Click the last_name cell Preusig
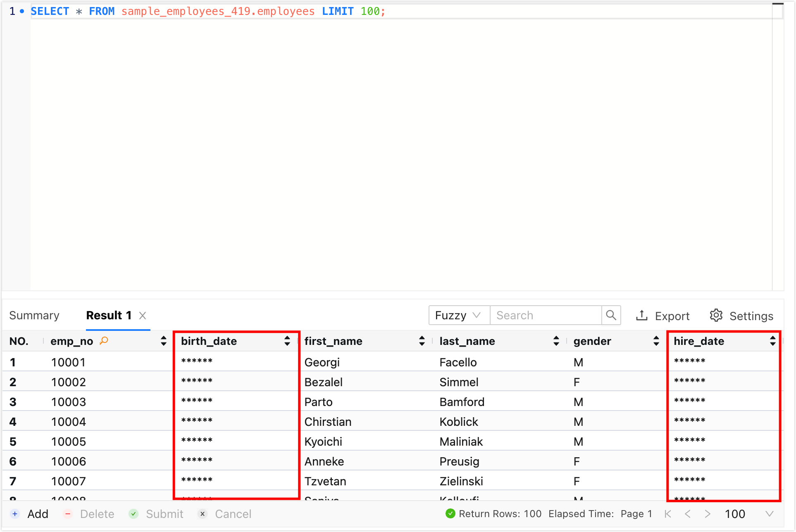 tap(459, 461)
